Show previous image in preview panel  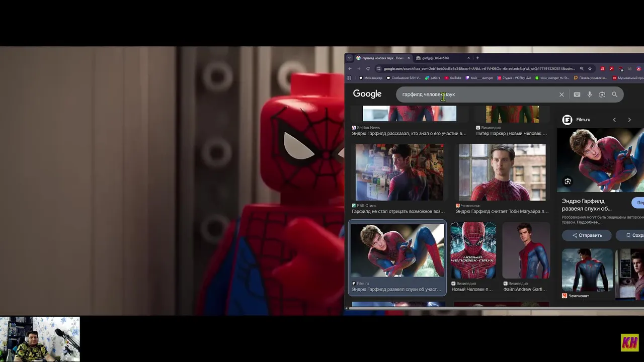click(614, 120)
